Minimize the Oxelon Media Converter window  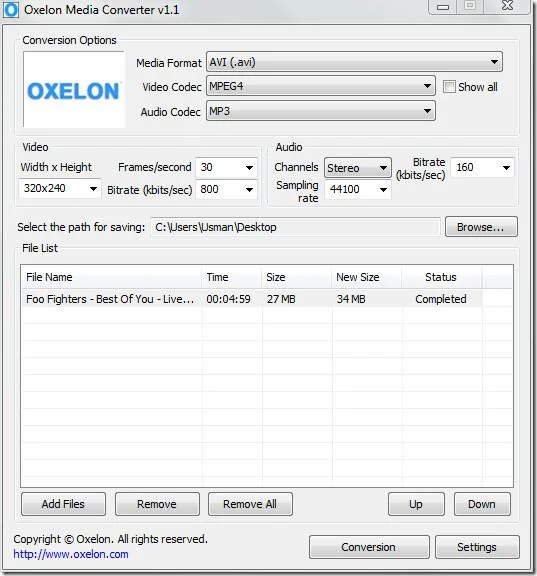(x=443, y=7)
